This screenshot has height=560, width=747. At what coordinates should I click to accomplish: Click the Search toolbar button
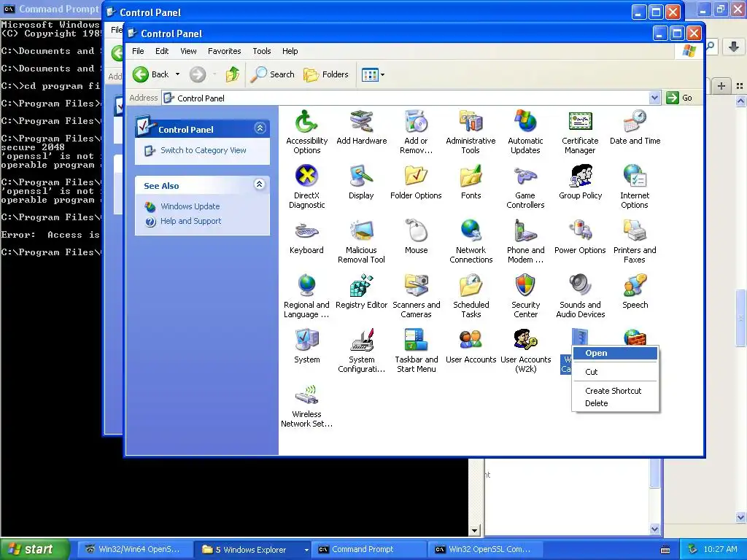coord(273,74)
